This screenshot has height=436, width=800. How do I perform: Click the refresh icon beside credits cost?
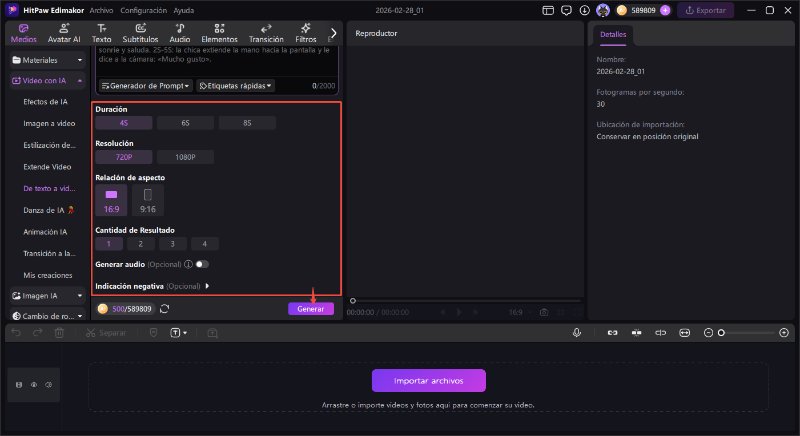(x=164, y=309)
